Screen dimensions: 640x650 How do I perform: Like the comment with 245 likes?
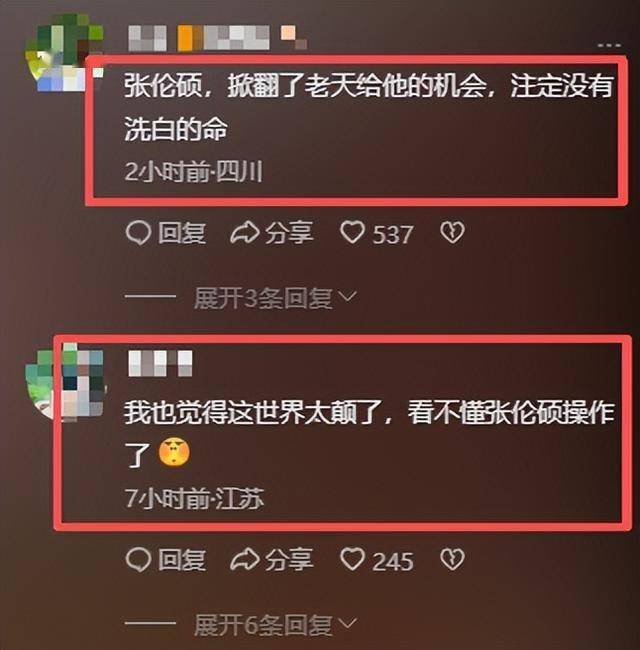click(x=352, y=559)
